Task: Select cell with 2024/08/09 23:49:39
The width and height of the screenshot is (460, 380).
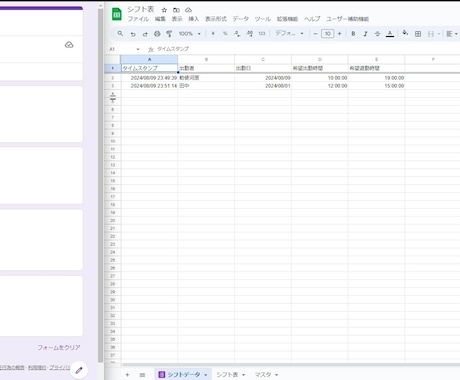Action: pyautogui.click(x=149, y=78)
